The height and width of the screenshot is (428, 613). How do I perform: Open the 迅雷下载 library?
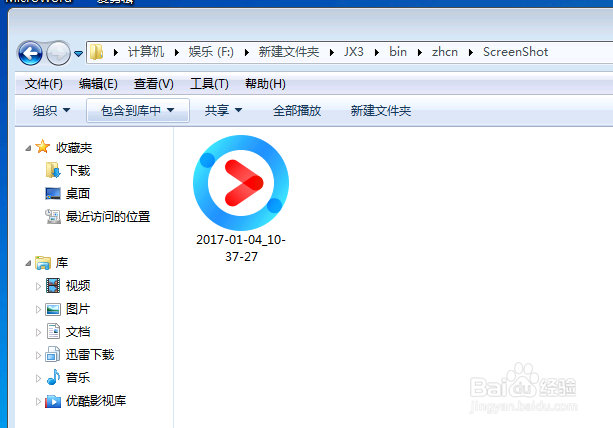tap(90, 355)
